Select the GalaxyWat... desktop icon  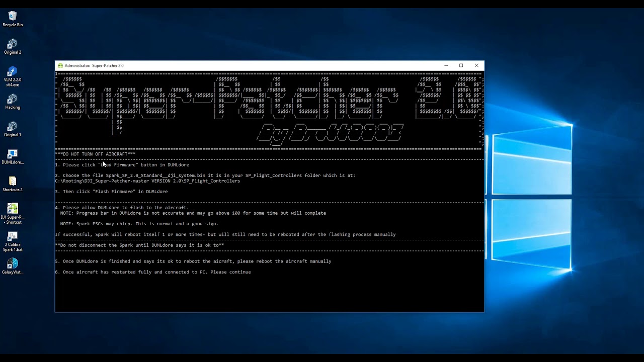click(x=13, y=266)
